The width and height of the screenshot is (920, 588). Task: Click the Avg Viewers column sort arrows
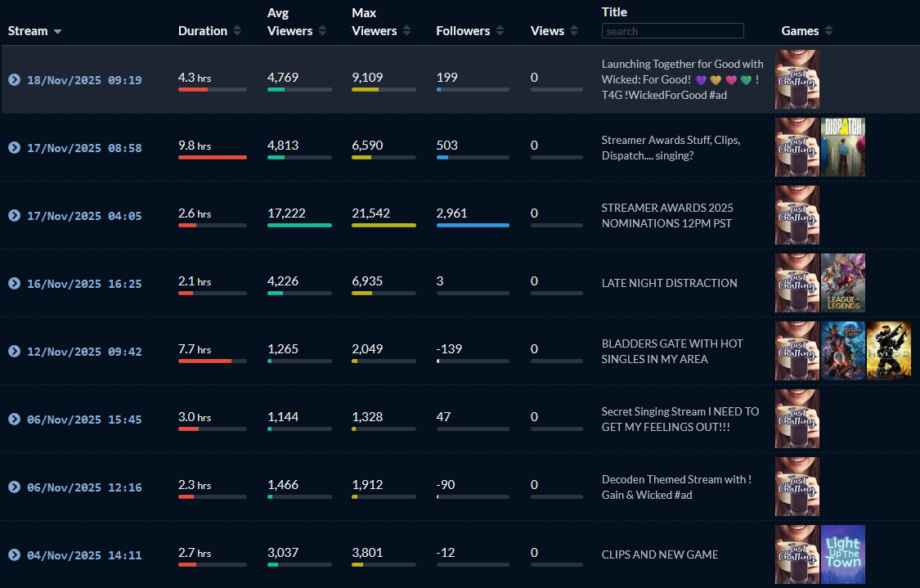click(322, 30)
